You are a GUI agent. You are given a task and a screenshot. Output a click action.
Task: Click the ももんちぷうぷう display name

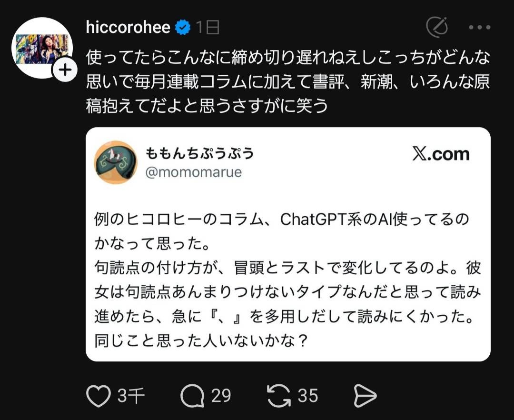pos(199,153)
